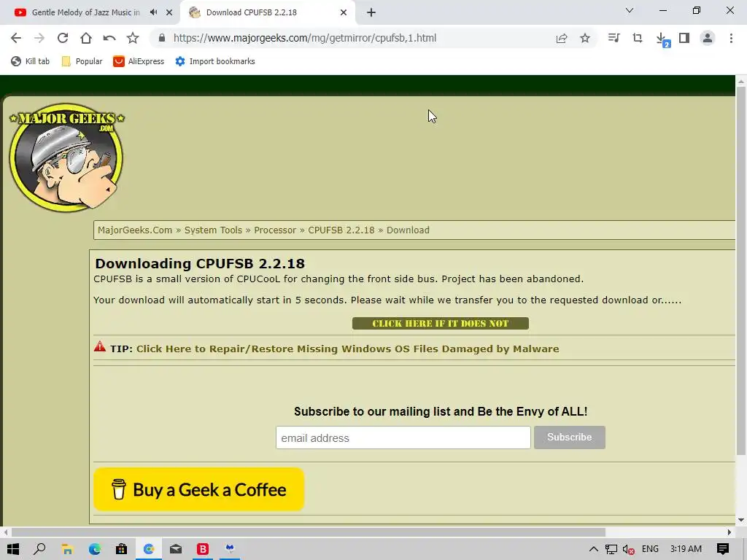Screen dimensions: 747x560
Task: Open System Tools breadcrumb link
Action: pyautogui.click(x=213, y=230)
